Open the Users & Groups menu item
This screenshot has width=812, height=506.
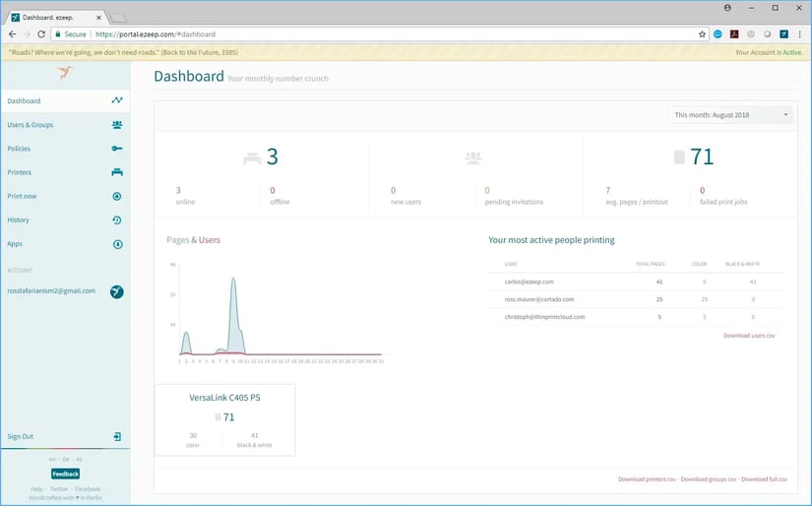65,125
